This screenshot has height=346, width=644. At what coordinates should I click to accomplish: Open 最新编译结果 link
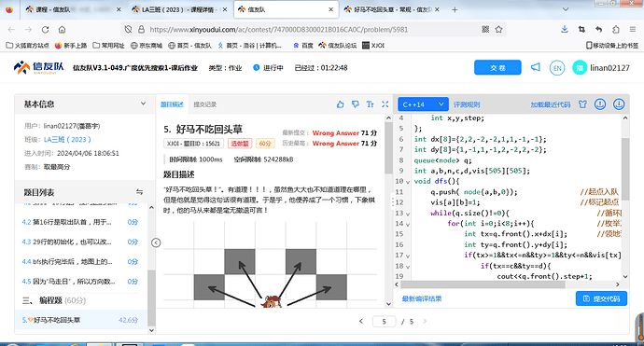(x=422, y=298)
